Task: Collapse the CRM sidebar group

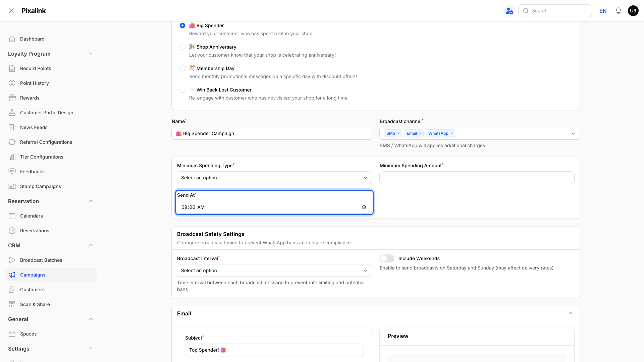Action: point(91,245)
